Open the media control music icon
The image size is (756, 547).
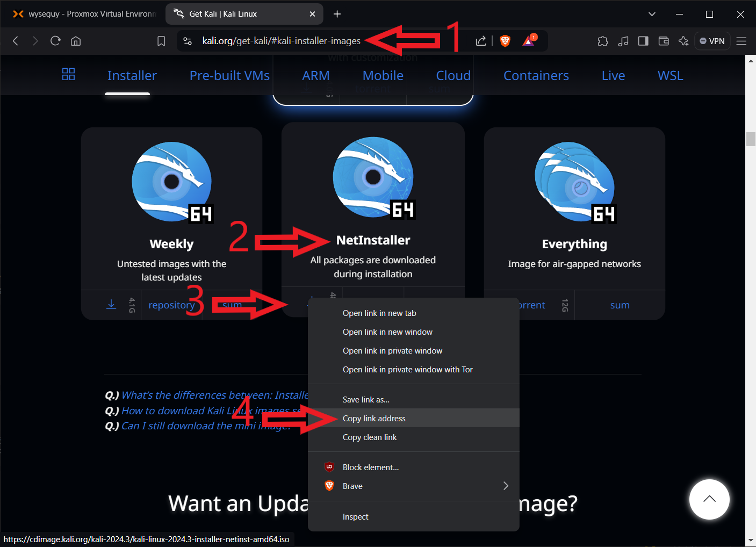(623, 41)
